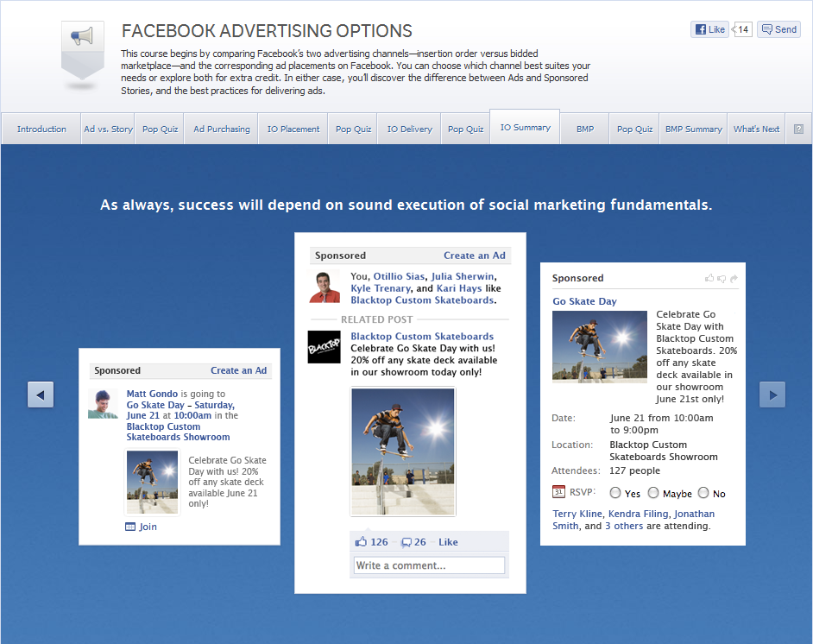Screen dimensions: 813x644
Task: Click skateboarder image in right event ad
Action: click(599, 346)
